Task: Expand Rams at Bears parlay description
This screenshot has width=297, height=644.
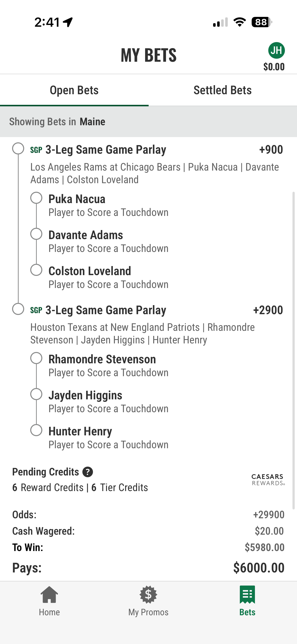Action: (155, 173)
